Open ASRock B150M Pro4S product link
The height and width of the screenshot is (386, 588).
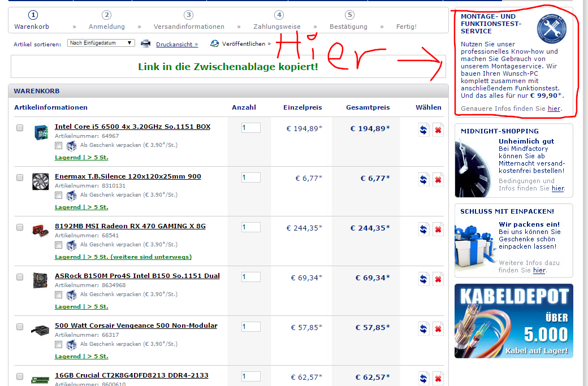tap(137, 276)
